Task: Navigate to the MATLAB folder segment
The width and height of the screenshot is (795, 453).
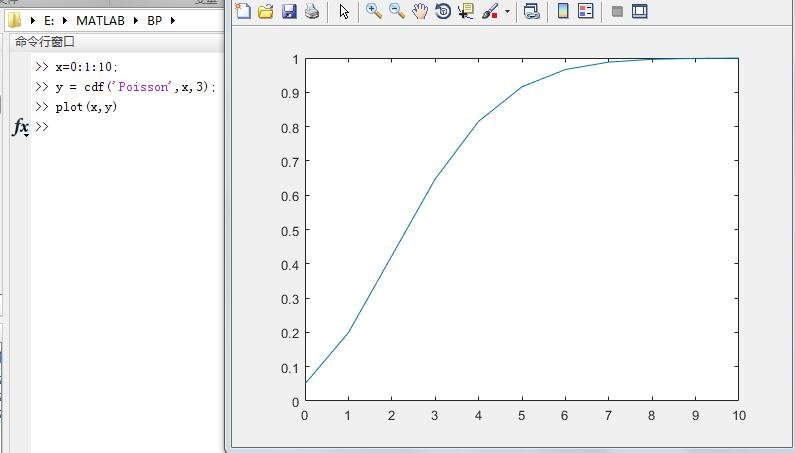Action: pyautogui.click(x=100, y=21)
